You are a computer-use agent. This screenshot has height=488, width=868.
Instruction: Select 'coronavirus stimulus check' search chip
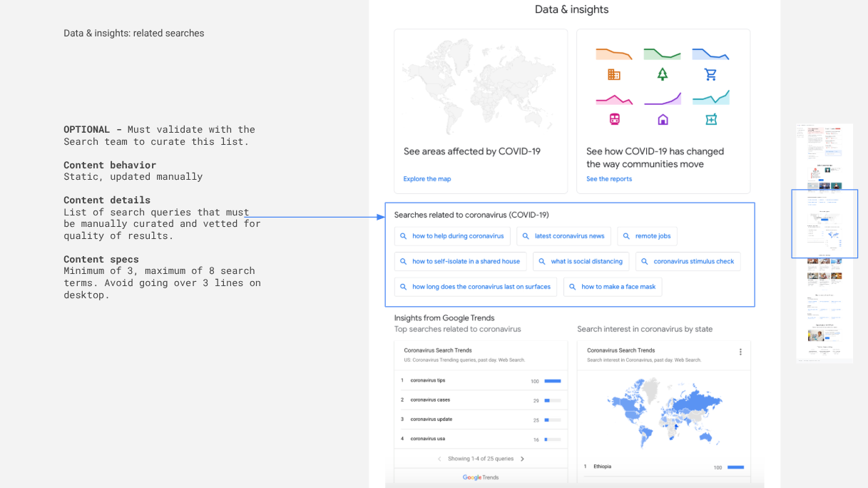coord(688,261)
